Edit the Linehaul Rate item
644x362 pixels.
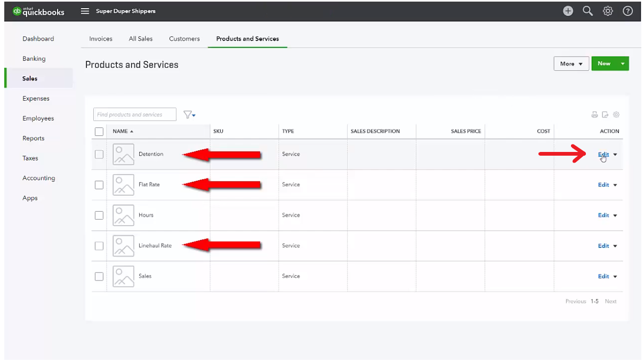click(x=603, y=246)
